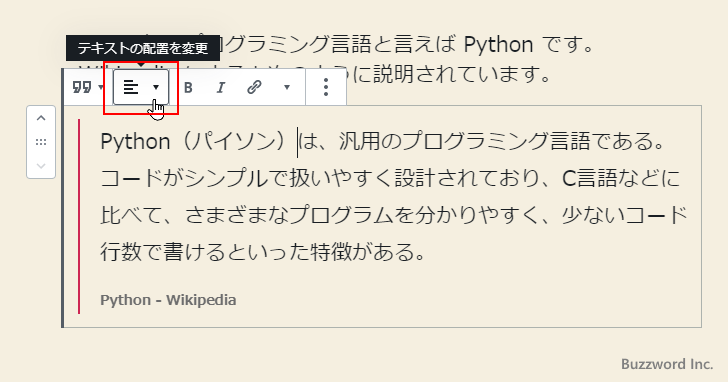The height and width of the screenshot is (382, 728).
Task: Open the block options three-dot menu
Action: click(326, 87)
